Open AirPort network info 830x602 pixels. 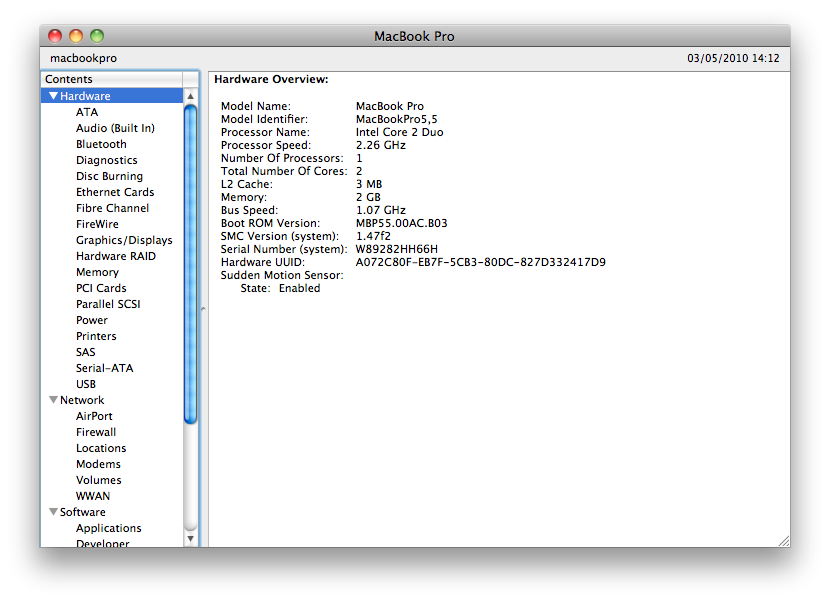click(x=94, y=416)
